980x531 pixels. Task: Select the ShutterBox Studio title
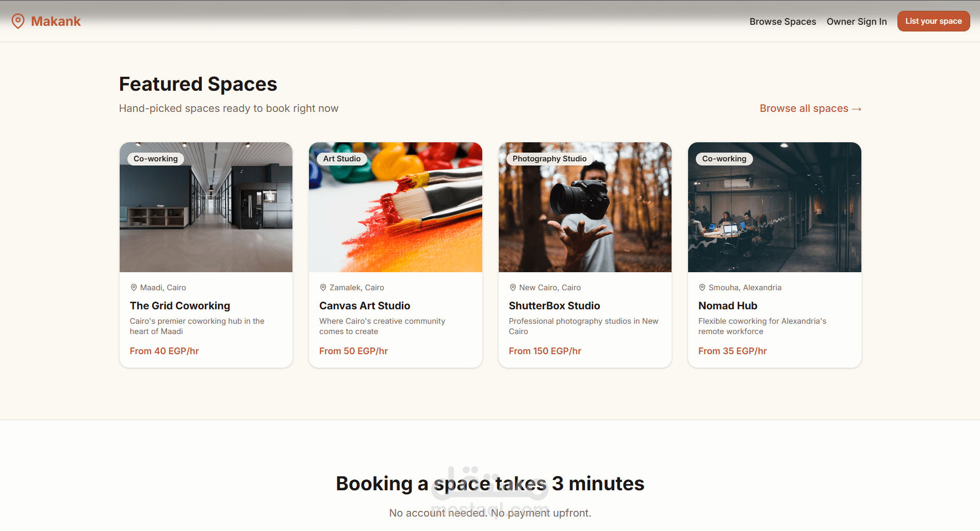tap(554, 306)
